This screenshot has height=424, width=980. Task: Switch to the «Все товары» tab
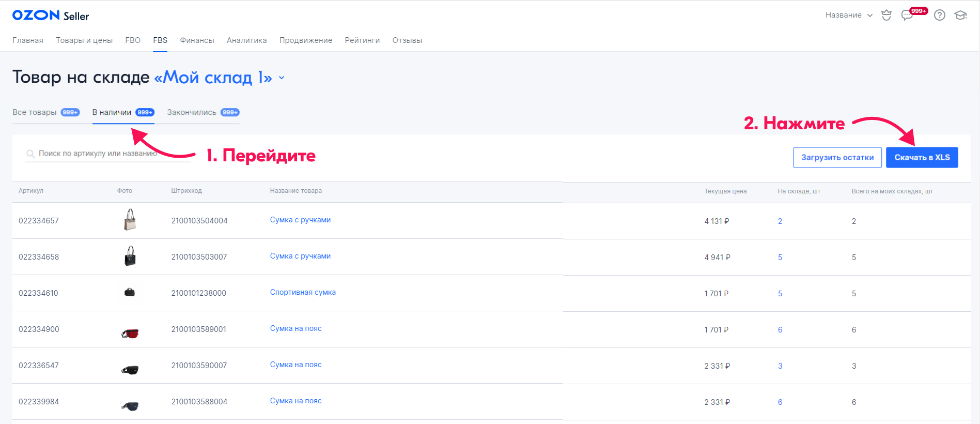[x=45, y=112]
